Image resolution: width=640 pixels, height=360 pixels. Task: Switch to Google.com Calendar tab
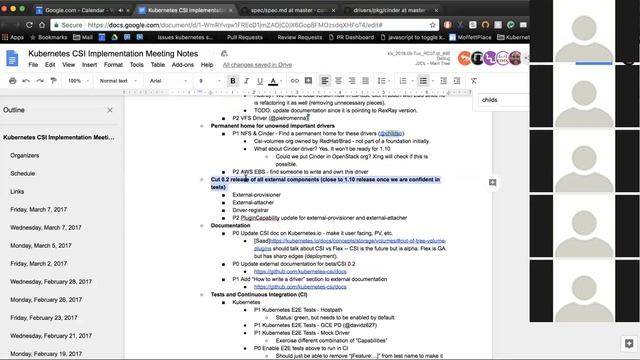(82, 10)
